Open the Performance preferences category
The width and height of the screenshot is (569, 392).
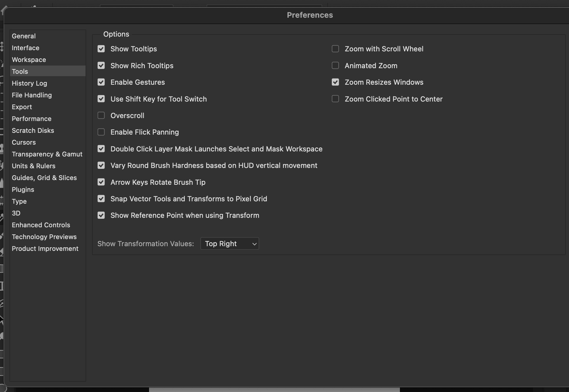point(32,119)
